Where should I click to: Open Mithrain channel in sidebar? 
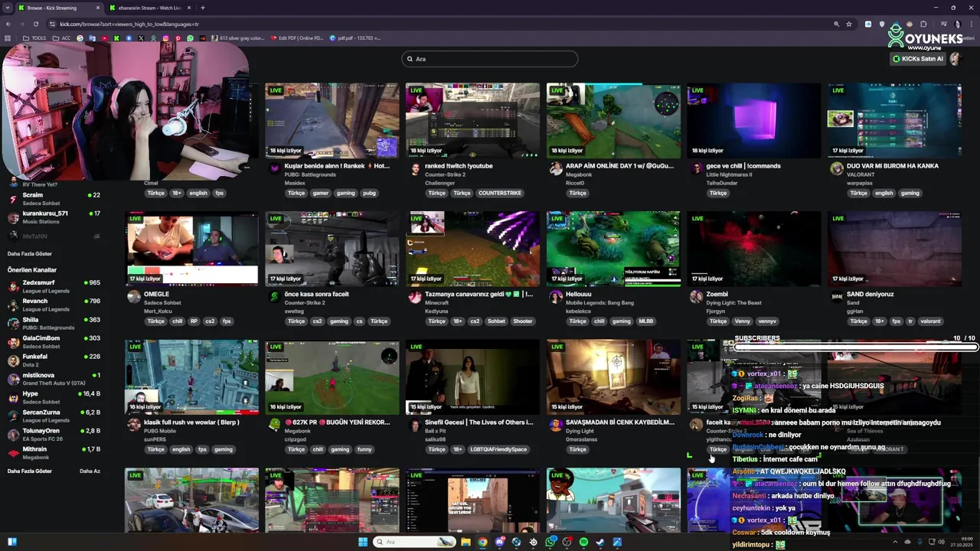54,452
